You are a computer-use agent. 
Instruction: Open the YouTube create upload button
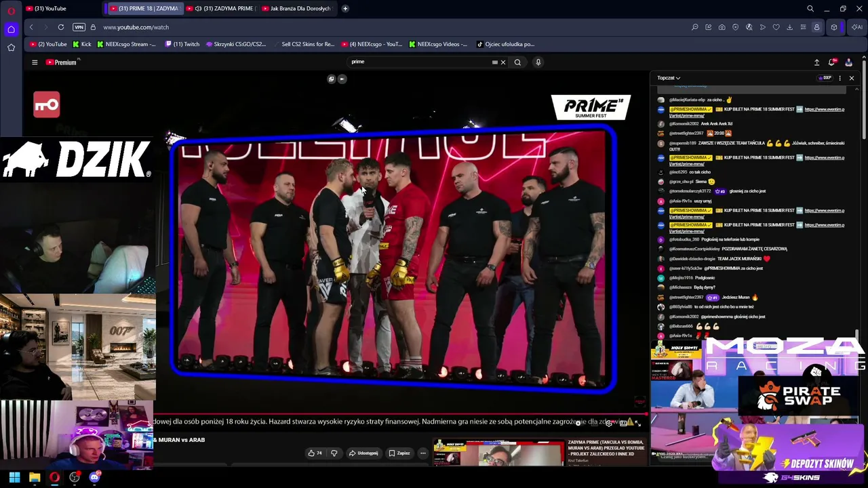click(816, 62)
